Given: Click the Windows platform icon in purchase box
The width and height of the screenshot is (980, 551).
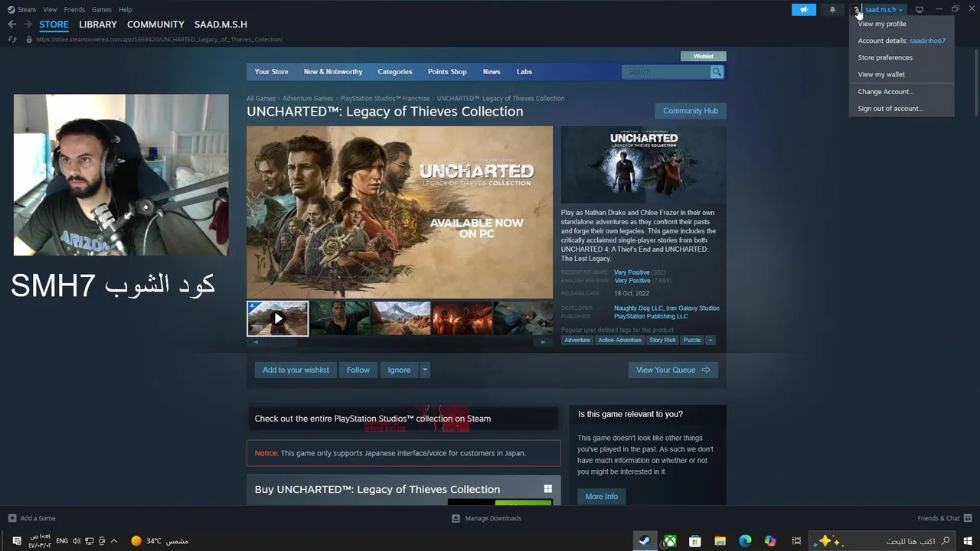Looking at the screenshot, I should pyautogui.click(x=548, y=489).
